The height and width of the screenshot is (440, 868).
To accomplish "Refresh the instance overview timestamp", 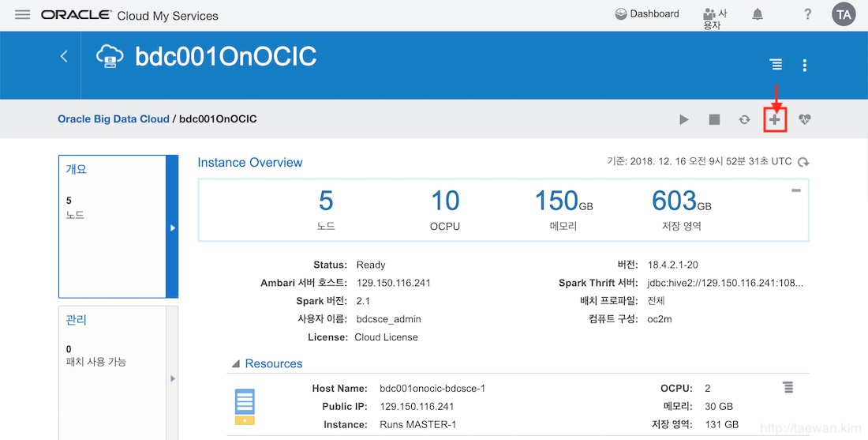I will (x=803, y=162).
